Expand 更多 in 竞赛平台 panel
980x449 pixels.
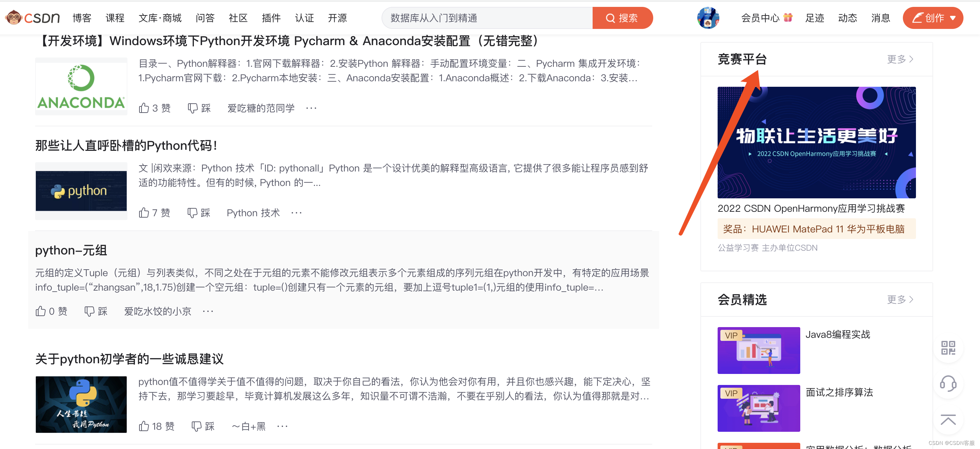[x=900, y=59]
